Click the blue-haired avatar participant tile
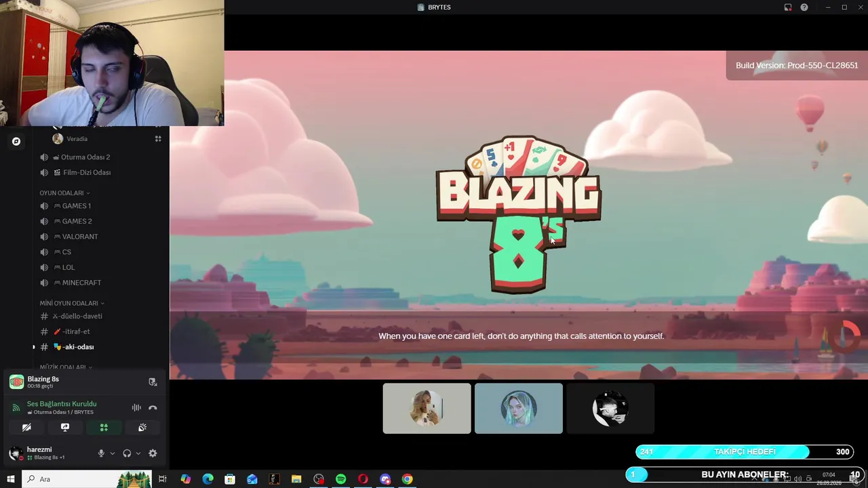868x488 pixels. pyautogui.click(x=519, y=409)
